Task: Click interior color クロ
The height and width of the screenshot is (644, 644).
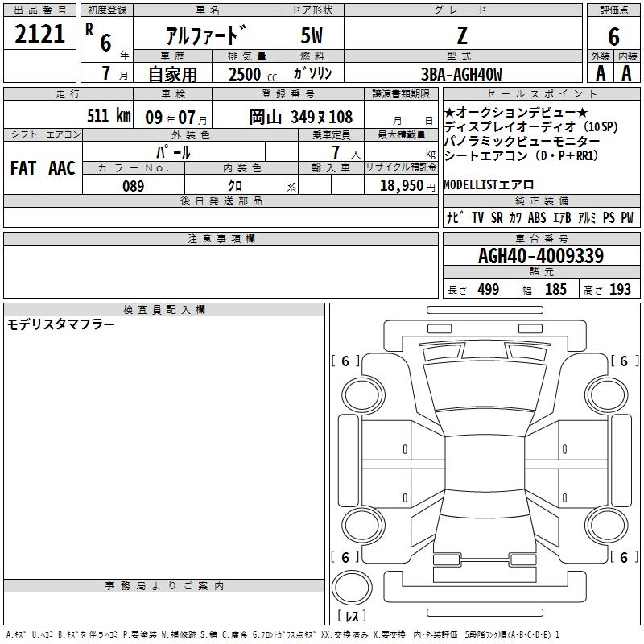Action: point(235,186)
